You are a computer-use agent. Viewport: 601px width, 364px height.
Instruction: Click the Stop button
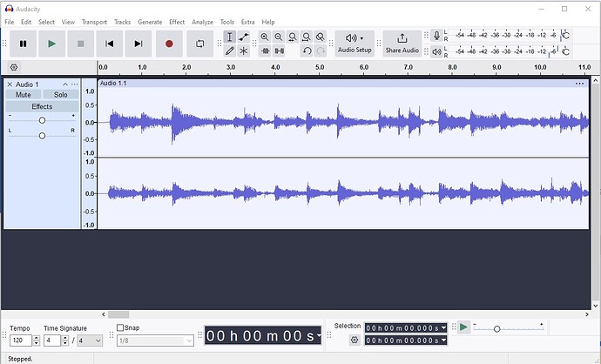pos(80,44)
